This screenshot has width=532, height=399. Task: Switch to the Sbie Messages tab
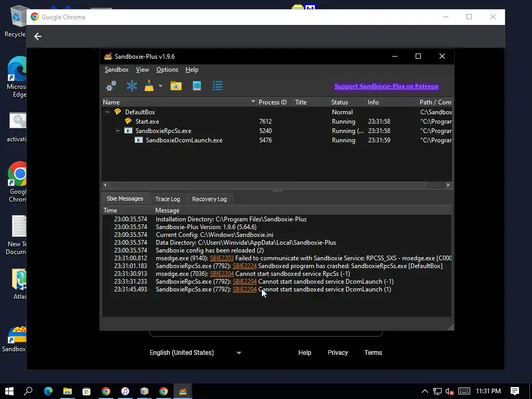125,198
